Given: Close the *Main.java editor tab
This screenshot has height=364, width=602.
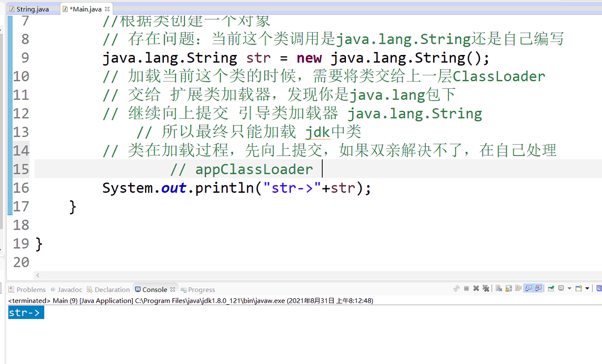Looking at the screenshot, I should click(x=107, y=9).
